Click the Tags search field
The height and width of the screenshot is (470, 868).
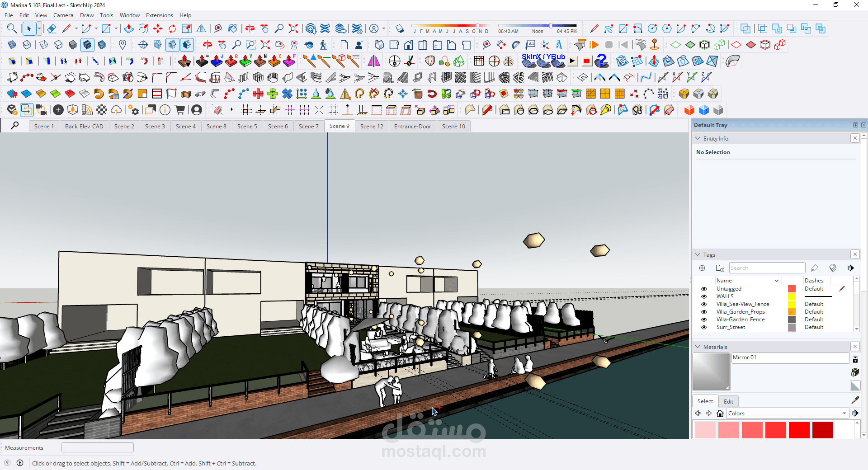(767, 268)
